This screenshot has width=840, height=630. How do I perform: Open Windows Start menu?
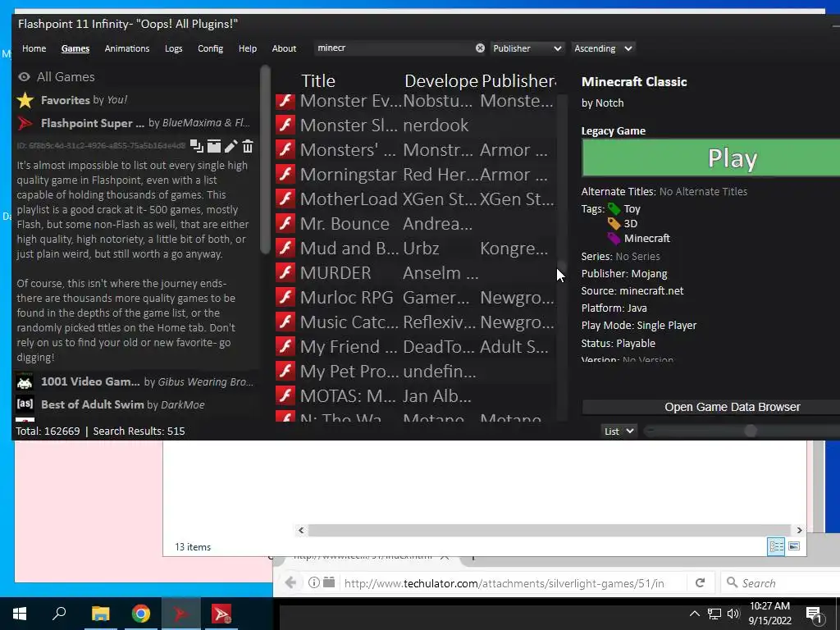click(x=20, y=614)
